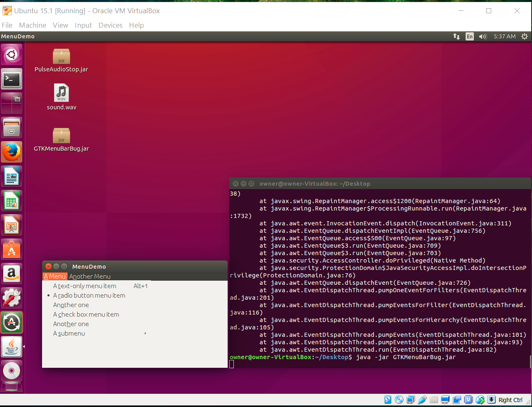This screenshot has height=407, width=532.
Task: Open the sound volume indicator
Action: coord(483,36)
